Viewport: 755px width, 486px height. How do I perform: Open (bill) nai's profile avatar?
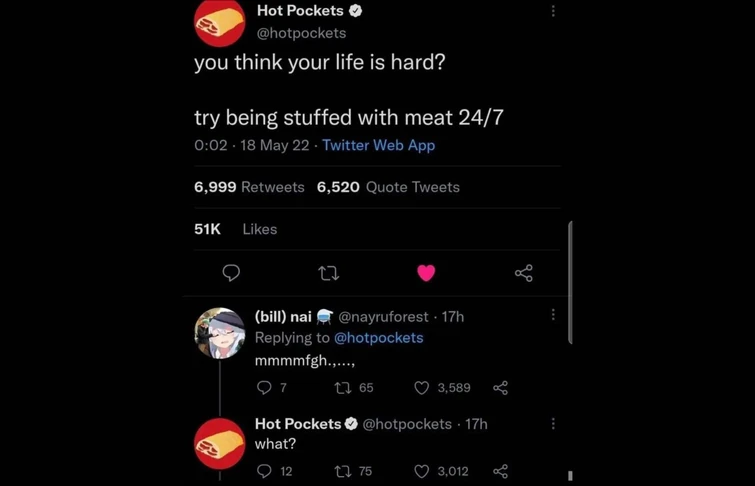[220, 334]
